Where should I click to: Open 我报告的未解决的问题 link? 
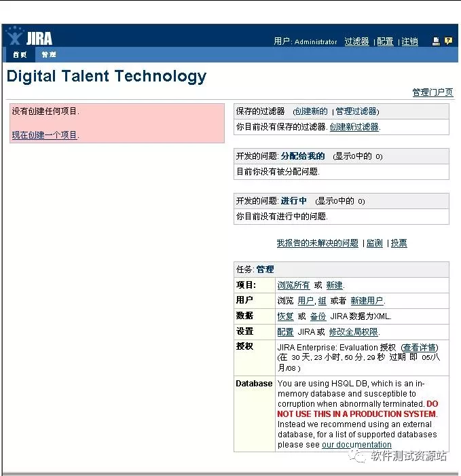point(318,243)
